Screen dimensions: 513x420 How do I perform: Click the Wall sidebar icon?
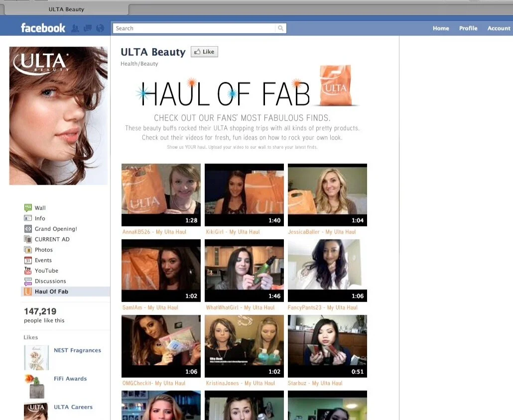click(x=28, y=208)
